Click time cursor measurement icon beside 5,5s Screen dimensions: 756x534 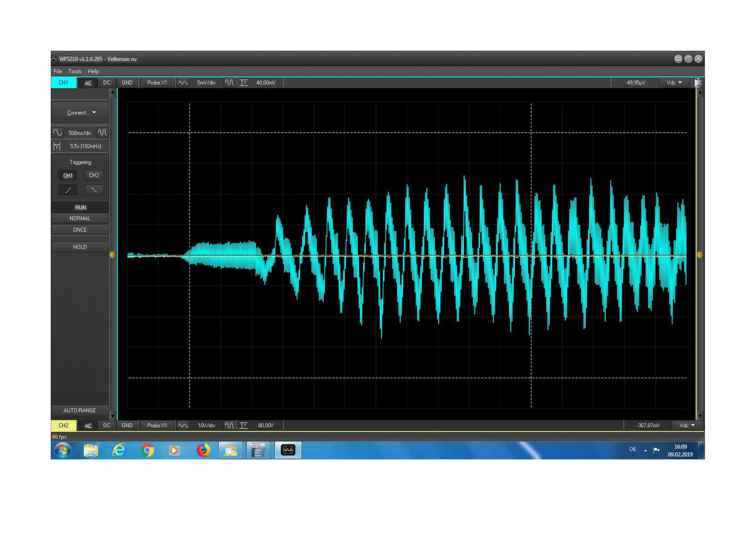coord(57,146)
